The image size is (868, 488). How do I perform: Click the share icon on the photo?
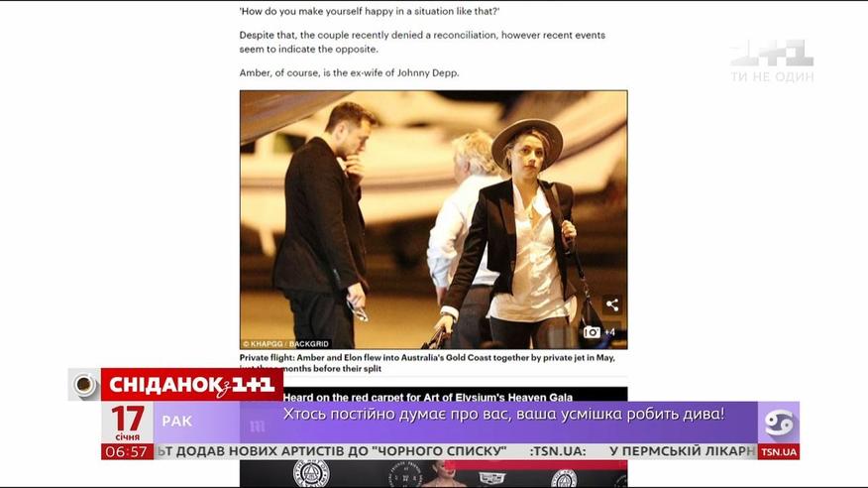[x=611, y=305]
